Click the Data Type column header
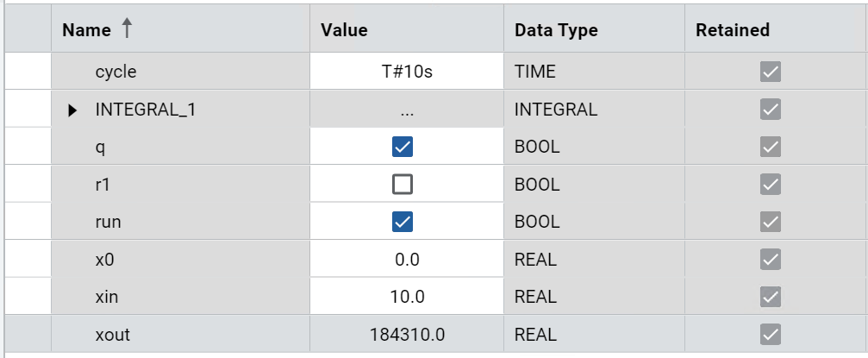868x358 pixels. pyautogui.click(x=556, y=30)
